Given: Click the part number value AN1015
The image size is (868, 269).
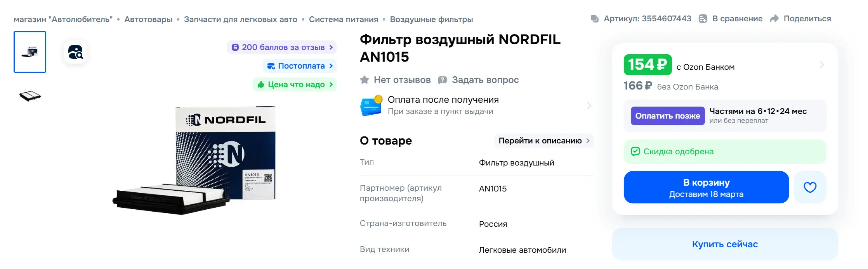Looking at the screenshot, I should 493,189.
